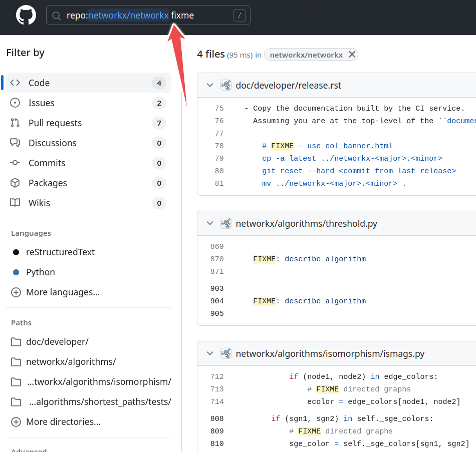
Task: Click the Wikis book icon
Action: point(15,203)
